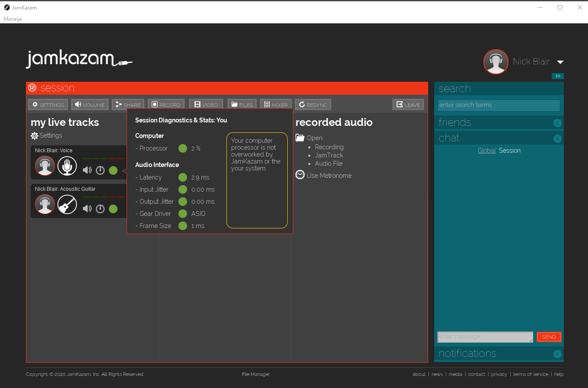Expand the Nick Blair user dropdown
Image resolution: width=588 pixels, height=388 pixels.
560,62
